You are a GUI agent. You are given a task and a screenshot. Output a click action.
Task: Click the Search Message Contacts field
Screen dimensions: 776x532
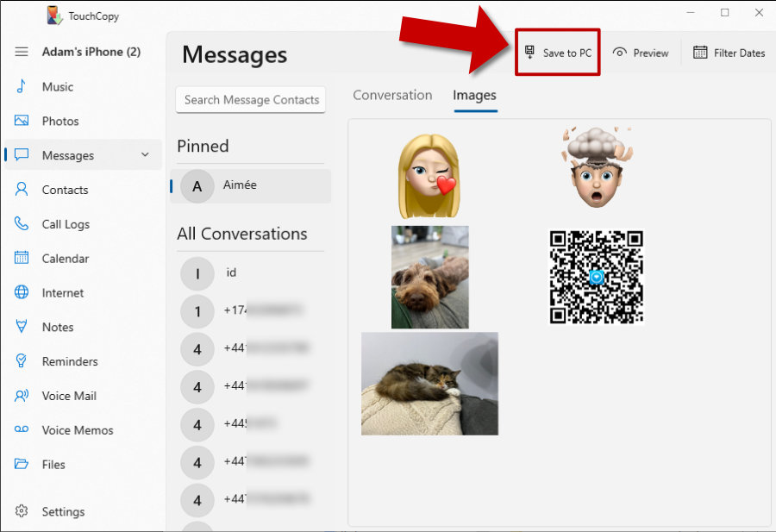[250, 100]
